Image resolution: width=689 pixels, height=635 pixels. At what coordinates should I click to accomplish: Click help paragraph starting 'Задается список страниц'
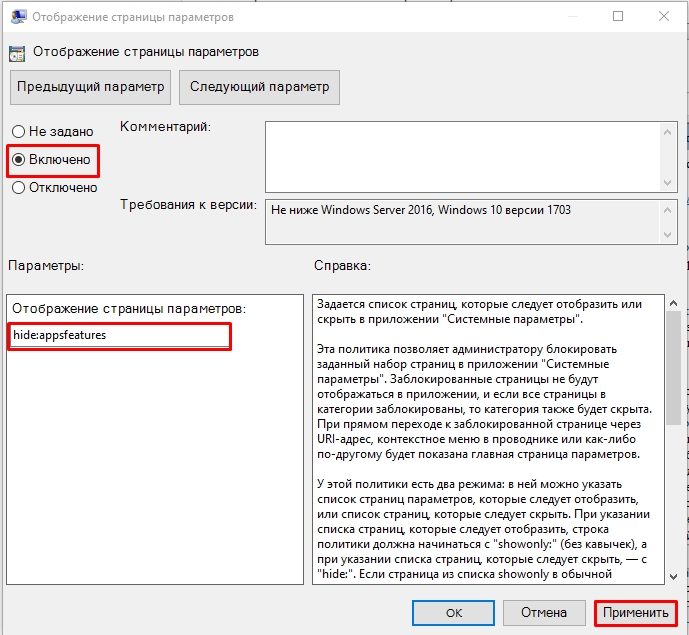pos(479,312)
